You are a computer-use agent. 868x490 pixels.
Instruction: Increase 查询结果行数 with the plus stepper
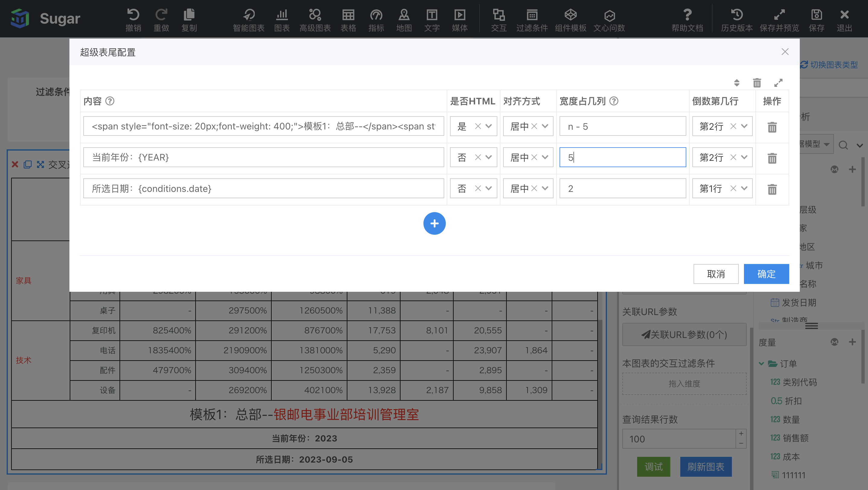[x=741, y=434]
